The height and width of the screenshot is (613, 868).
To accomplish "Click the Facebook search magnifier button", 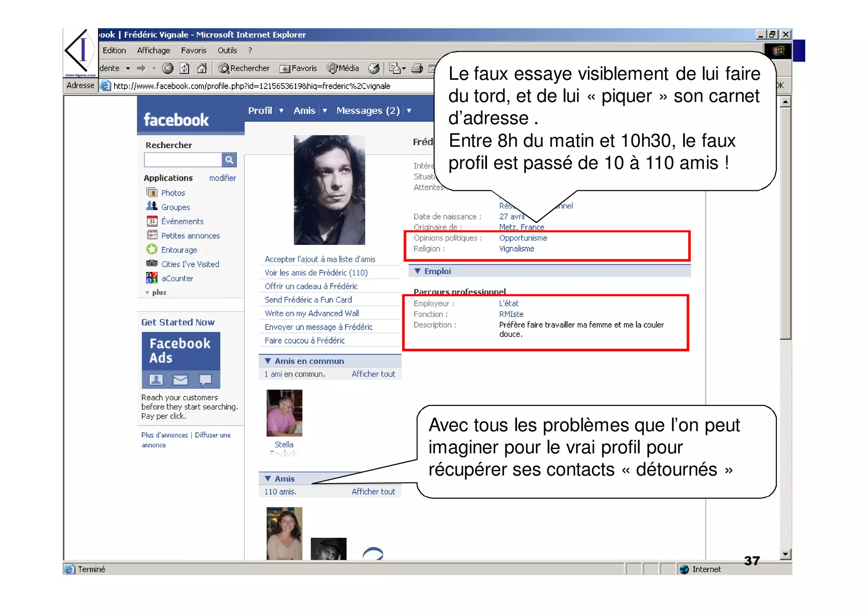I will [x=229, y=160].
